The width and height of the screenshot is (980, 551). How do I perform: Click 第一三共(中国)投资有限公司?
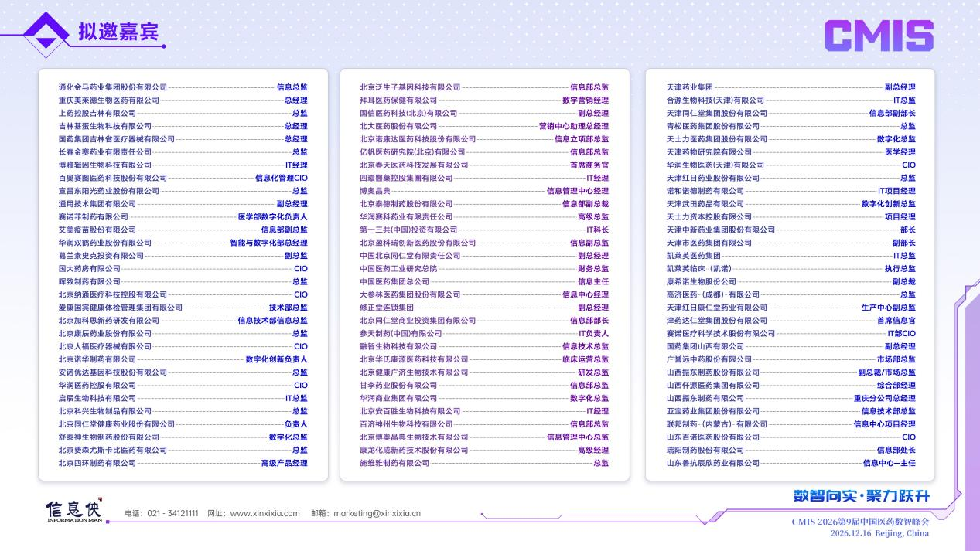408,230
